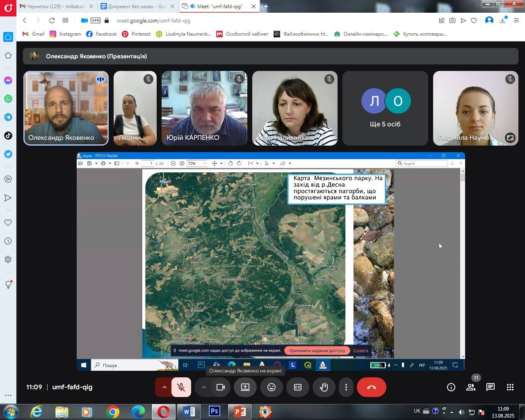
Task: Click sidebar home Speed Dial icon
Action: click(8, 37)
